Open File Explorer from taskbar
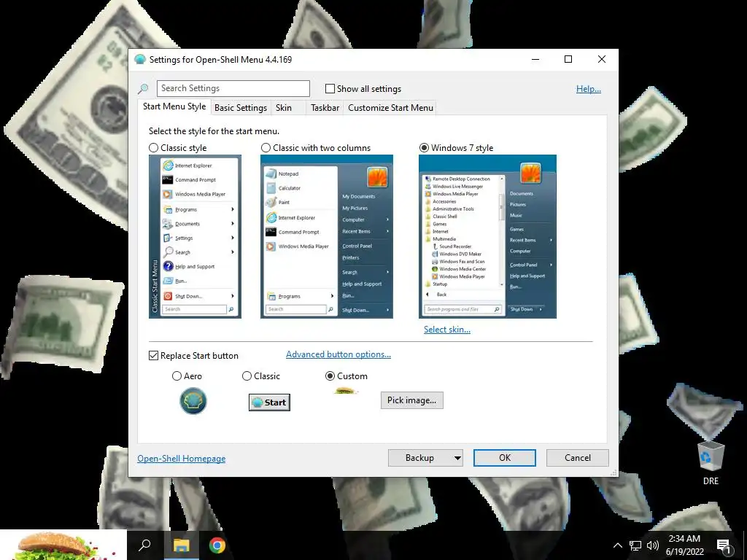 click(181, 545)
